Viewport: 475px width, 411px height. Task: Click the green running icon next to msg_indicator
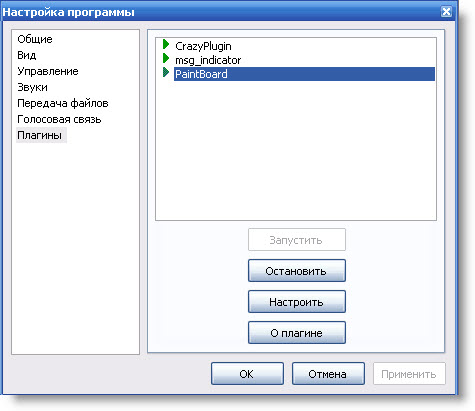166,59
